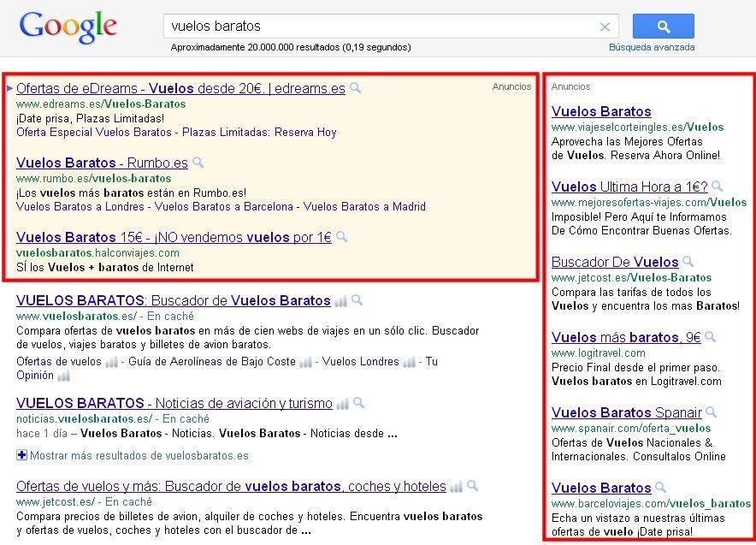Open 'En caché' link for www.vuelosbaratos.es

[x=170, y=317]
